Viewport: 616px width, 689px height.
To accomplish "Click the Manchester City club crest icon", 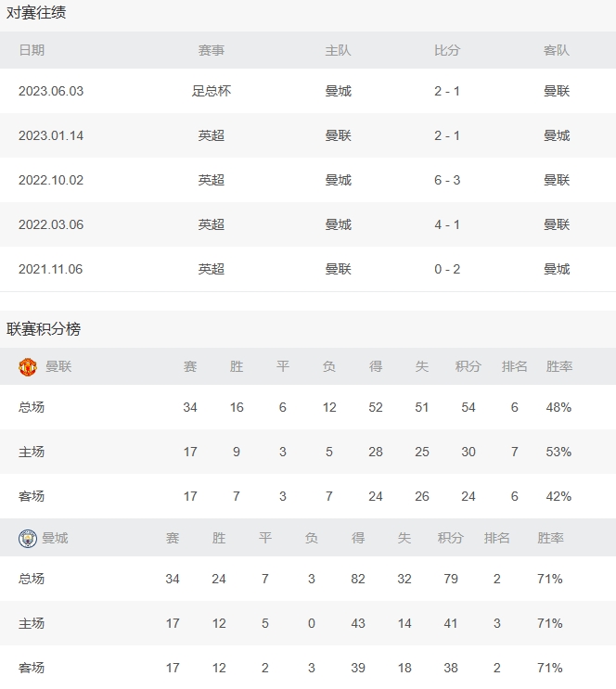I will click(28, 539).
